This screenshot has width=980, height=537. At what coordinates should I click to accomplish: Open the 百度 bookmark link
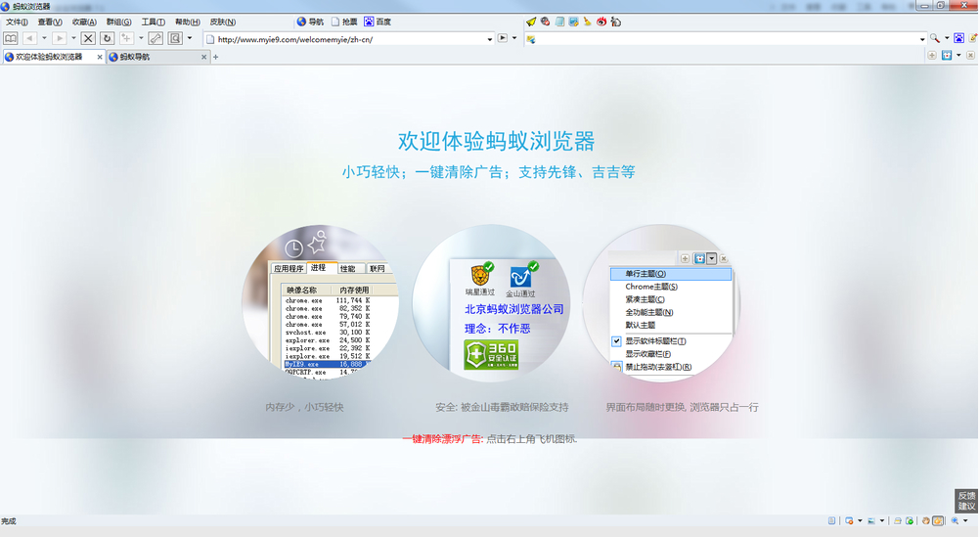click(378, 22)
